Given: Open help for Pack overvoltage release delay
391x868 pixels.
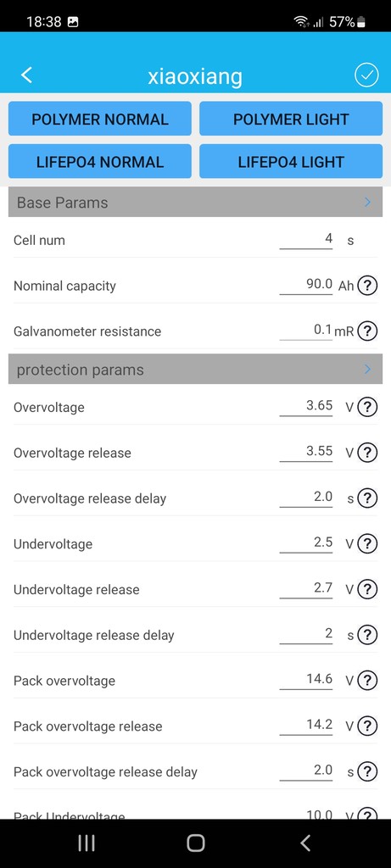Looking at the screenshot, I should point(367,771).
